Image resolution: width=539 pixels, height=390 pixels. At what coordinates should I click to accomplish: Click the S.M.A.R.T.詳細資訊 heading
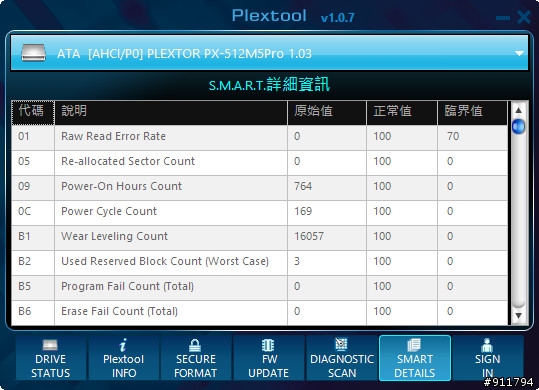tap(269, 85)
